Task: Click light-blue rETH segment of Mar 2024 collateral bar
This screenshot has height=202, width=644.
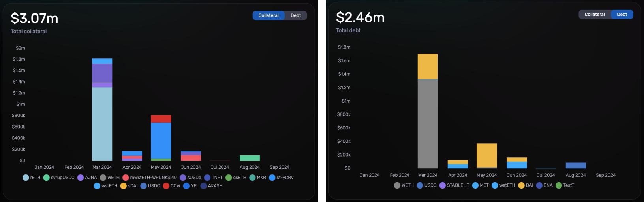Action: click(x=102, y=124)
